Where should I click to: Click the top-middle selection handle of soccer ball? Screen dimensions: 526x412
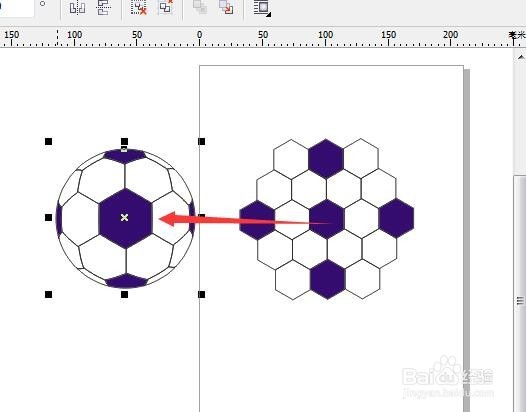point(124,142)
